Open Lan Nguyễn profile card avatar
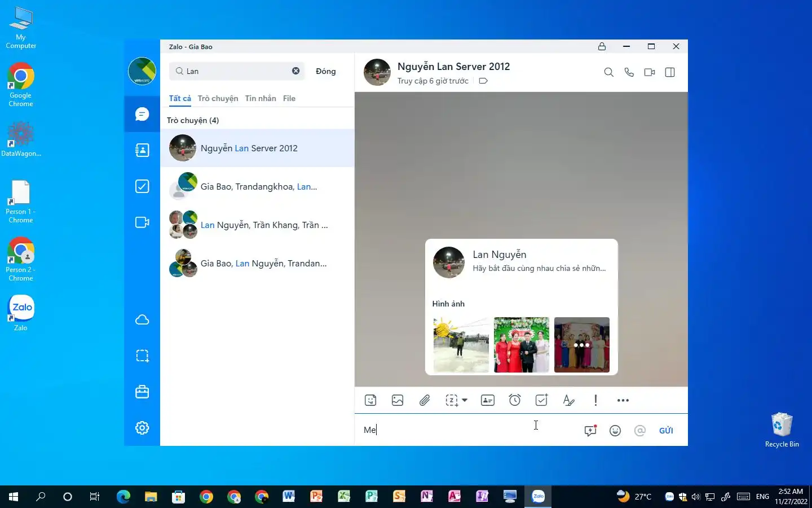The image size is (812, 508). (448, 262)
